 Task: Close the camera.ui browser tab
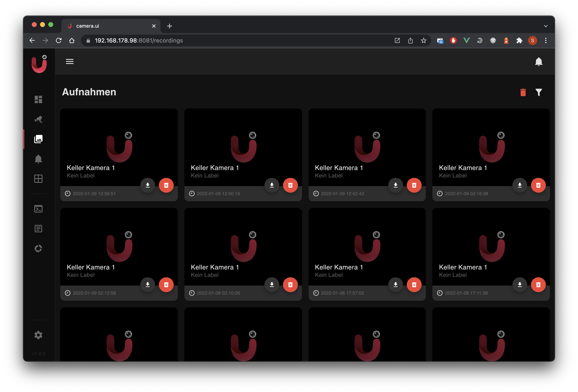click(154, 26)
